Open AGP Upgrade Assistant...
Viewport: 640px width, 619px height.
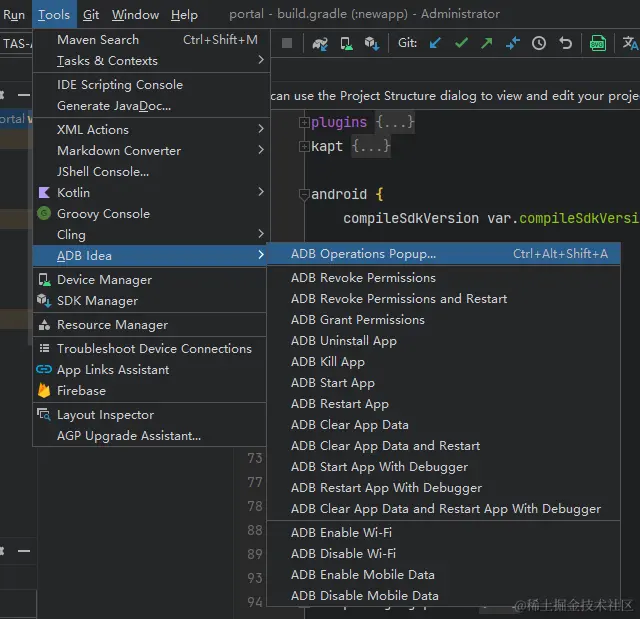(149, 436)
